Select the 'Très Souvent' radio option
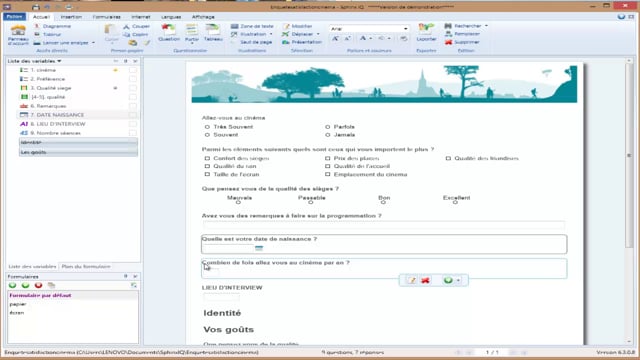This screenshot has width=640, height=360. 207,127
